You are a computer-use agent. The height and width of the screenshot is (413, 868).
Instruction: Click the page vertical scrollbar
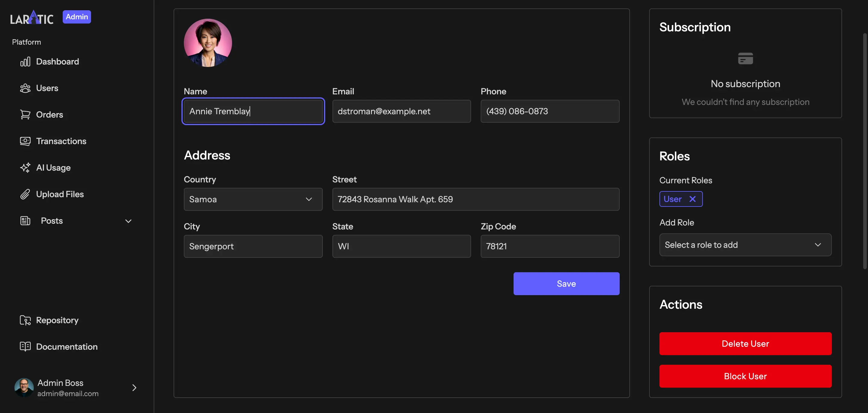click(x=865, y=151)
